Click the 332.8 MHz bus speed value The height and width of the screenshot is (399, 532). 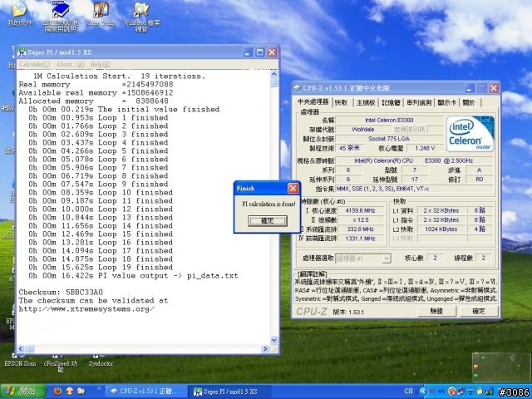coord(360,229)
